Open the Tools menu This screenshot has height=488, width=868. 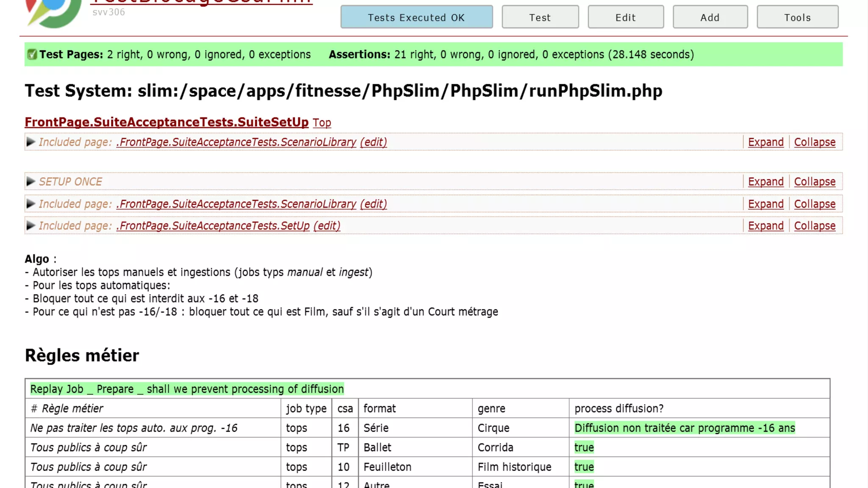(797, 17)
